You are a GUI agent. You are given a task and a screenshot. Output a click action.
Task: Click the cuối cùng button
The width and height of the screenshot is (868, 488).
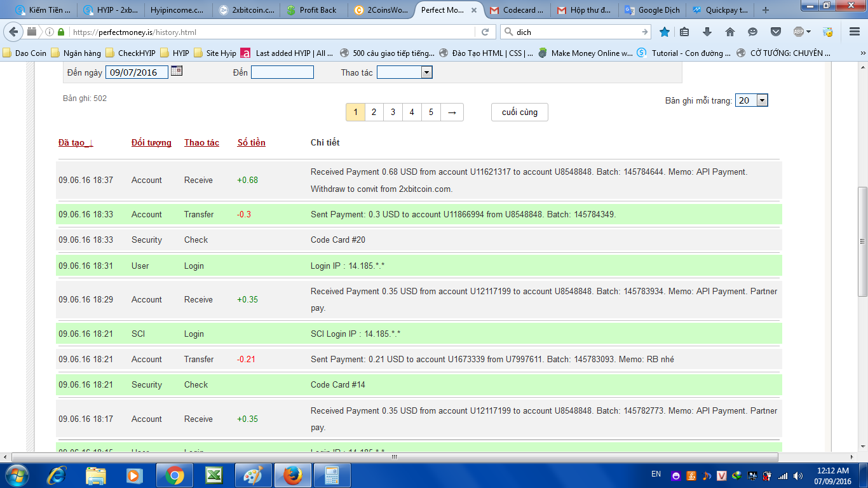520,112
